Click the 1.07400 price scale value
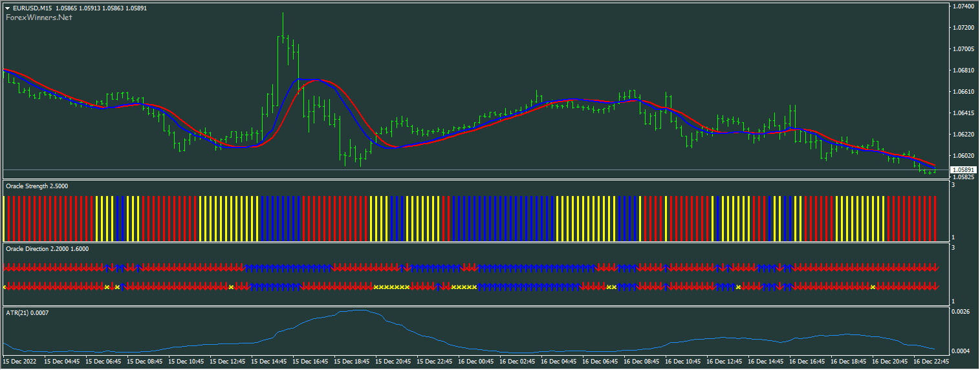This screenshot has width=980, height=370. pos(963,6)
